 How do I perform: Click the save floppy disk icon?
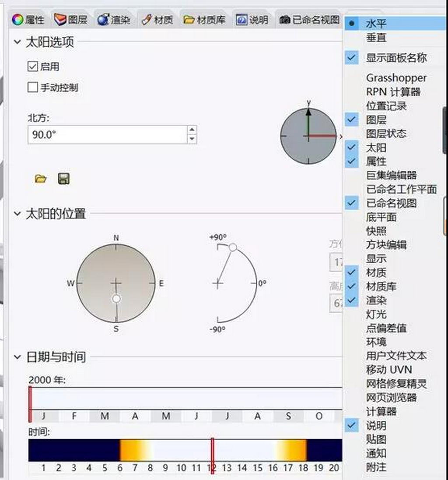coord(64,179)
